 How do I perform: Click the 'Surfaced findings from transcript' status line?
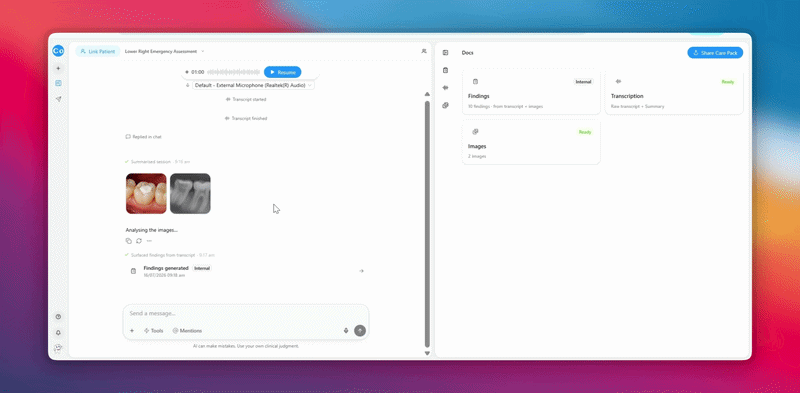[169, 255]
